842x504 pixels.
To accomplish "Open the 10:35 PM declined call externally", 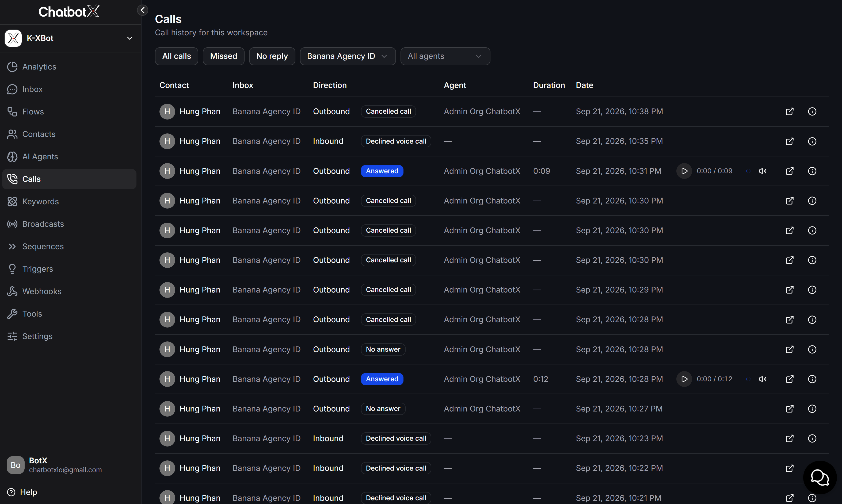I will 790,141.
